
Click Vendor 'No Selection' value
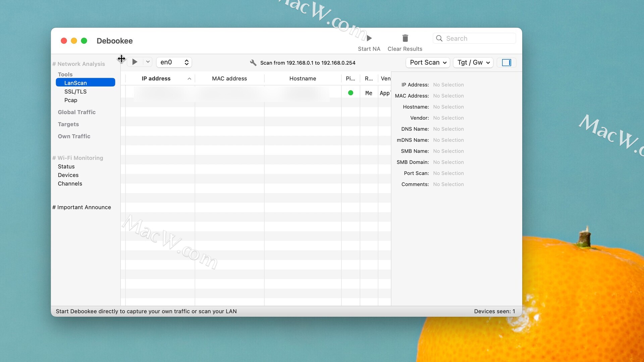[x=448, y=118]
